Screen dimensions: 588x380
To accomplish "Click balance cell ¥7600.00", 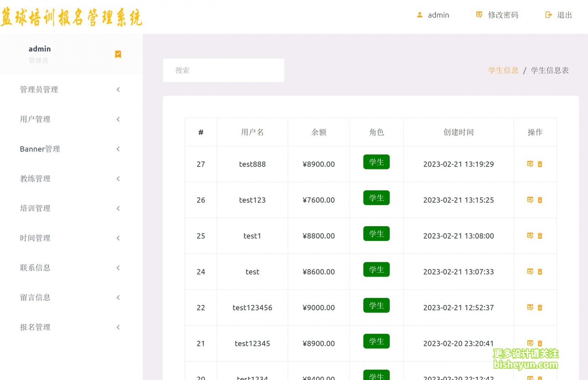I will [319, 200].
